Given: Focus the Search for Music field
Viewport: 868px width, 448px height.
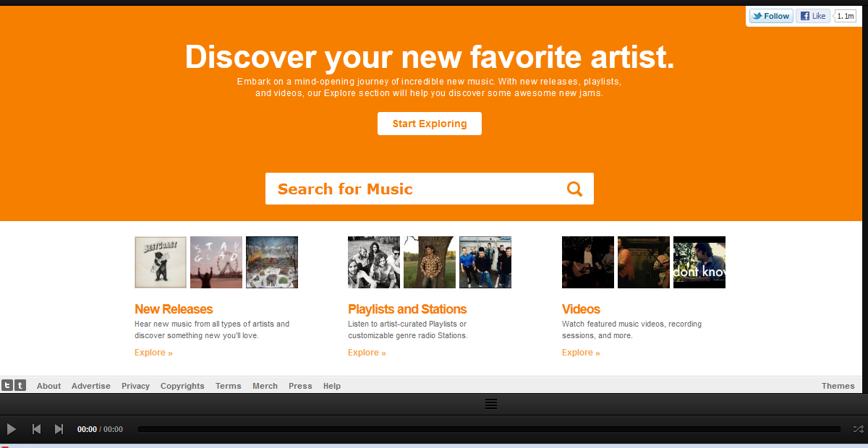Looking at the screenshot, I should (x=412, y=189).
